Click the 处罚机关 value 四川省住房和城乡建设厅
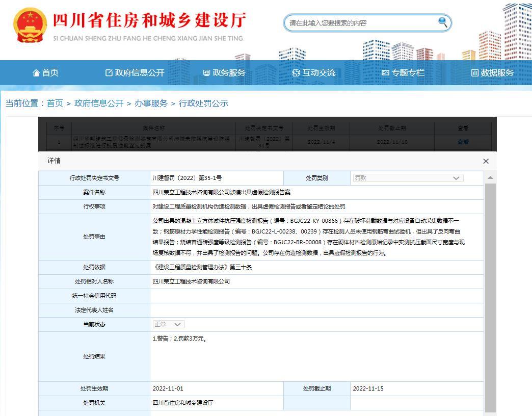 (x=183, y=403)
